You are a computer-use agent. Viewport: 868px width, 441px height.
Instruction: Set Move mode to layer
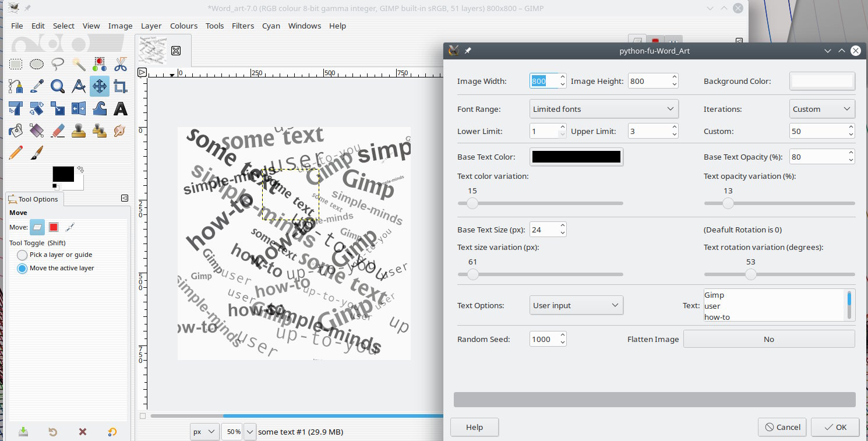37,227
